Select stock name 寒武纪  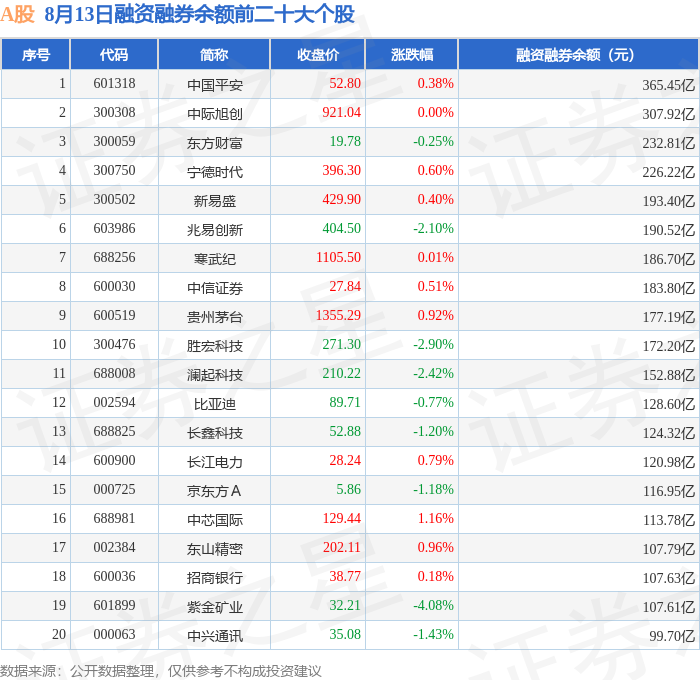coord(215,259)
